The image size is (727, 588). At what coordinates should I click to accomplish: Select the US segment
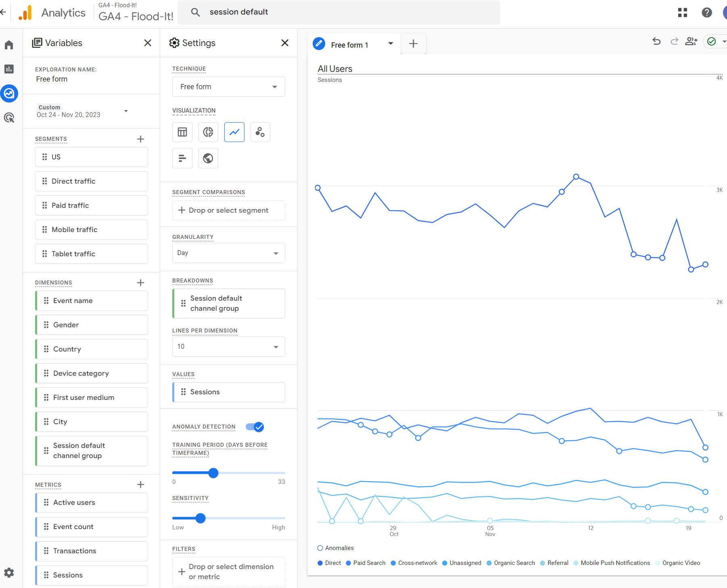tap(92, 157)
